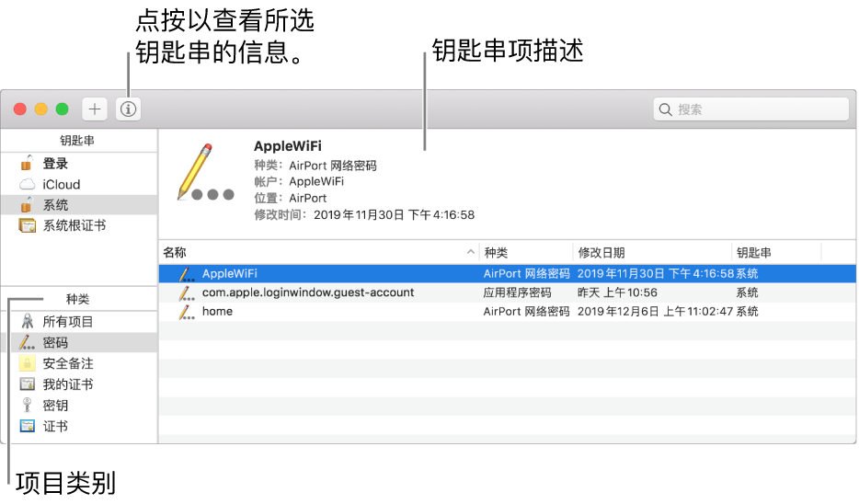Select 系统 in keychain list
Viewport: 859px width, 504px height.
[56, 205]
